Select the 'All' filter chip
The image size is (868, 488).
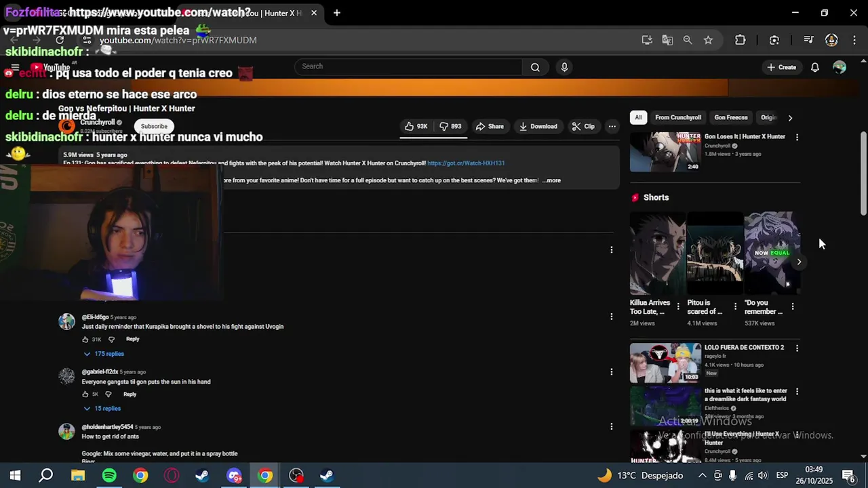pyautogui.click(x=638, y=117)
